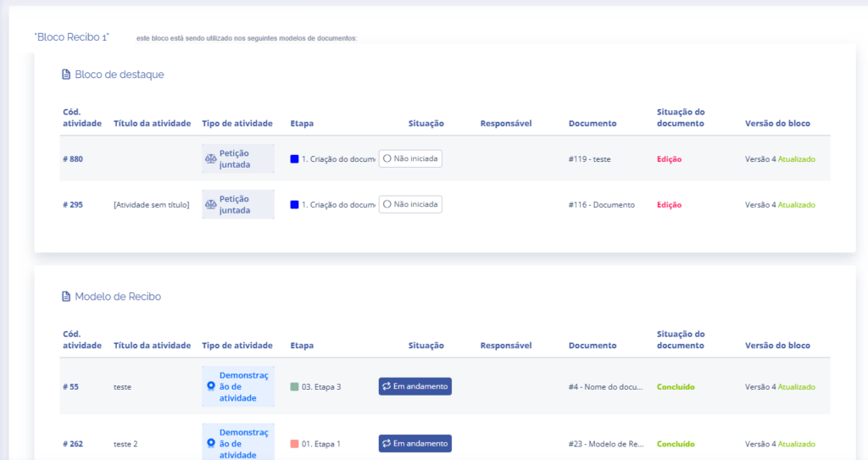
Task: Click the blue stage swatch in row #880
Action: click(x=294, y=158)
